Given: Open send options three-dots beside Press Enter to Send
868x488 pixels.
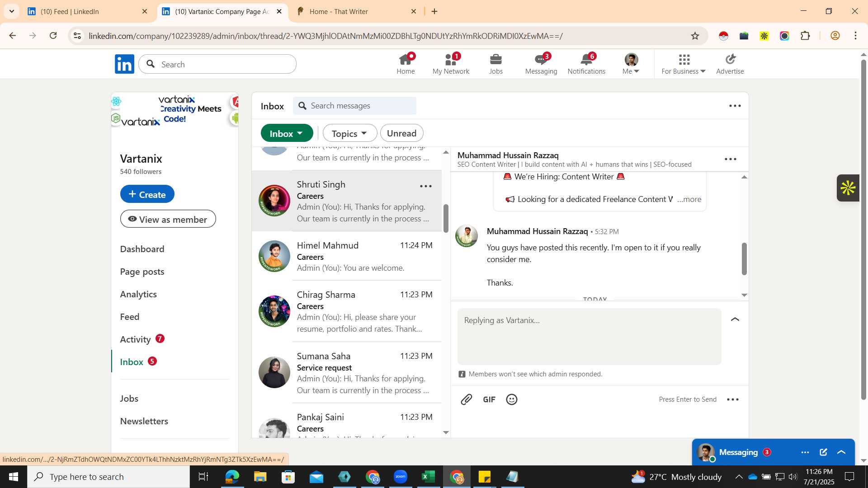Looking at the screenshot, I should [733, 399].
